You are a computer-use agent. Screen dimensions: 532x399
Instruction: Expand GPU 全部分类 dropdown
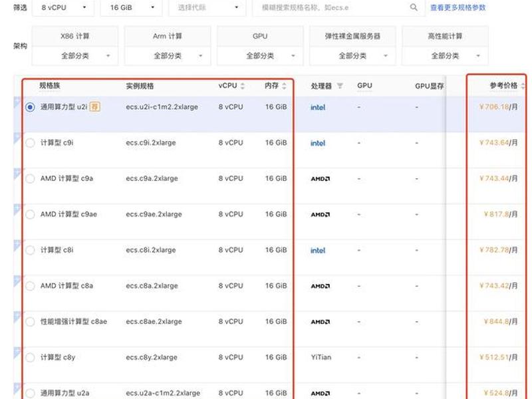click(x=260, y=56)
